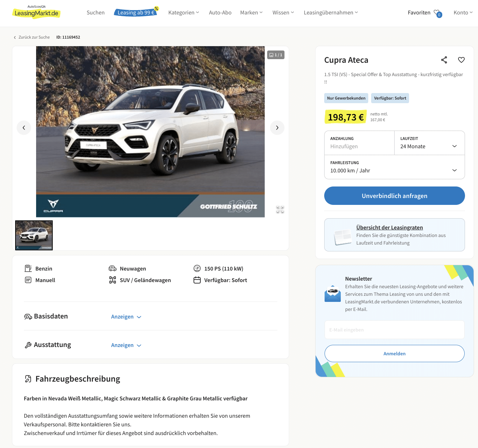478x448 pixels.
Task: Open the Leasing ab 99 € offers
Action: (136, 12)
